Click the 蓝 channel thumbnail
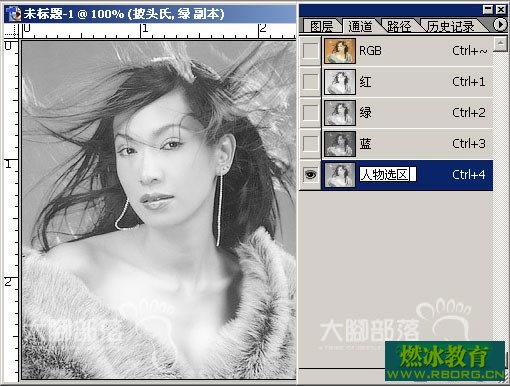510x386 pixels. pyautogui.click(x=340, y=144)
